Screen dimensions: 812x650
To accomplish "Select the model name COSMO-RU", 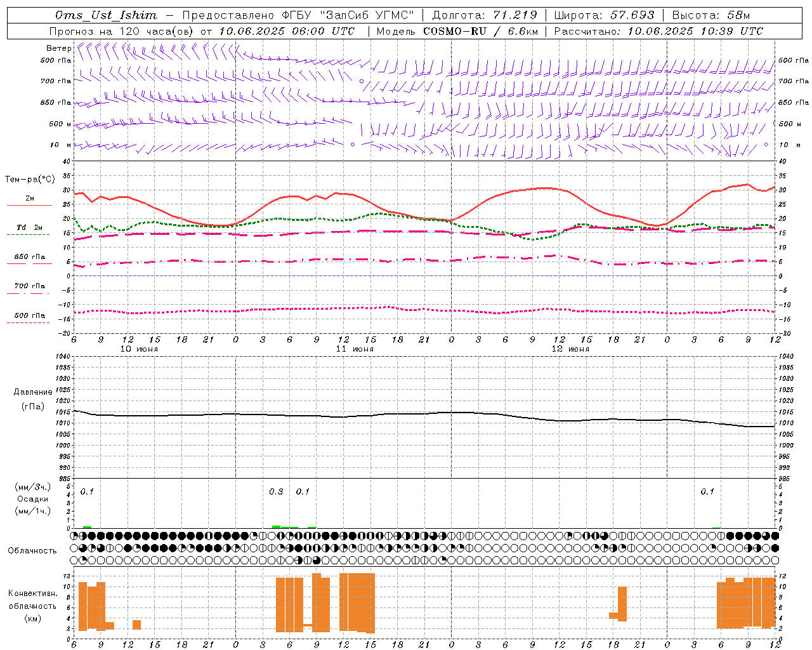I will (455, 31).
